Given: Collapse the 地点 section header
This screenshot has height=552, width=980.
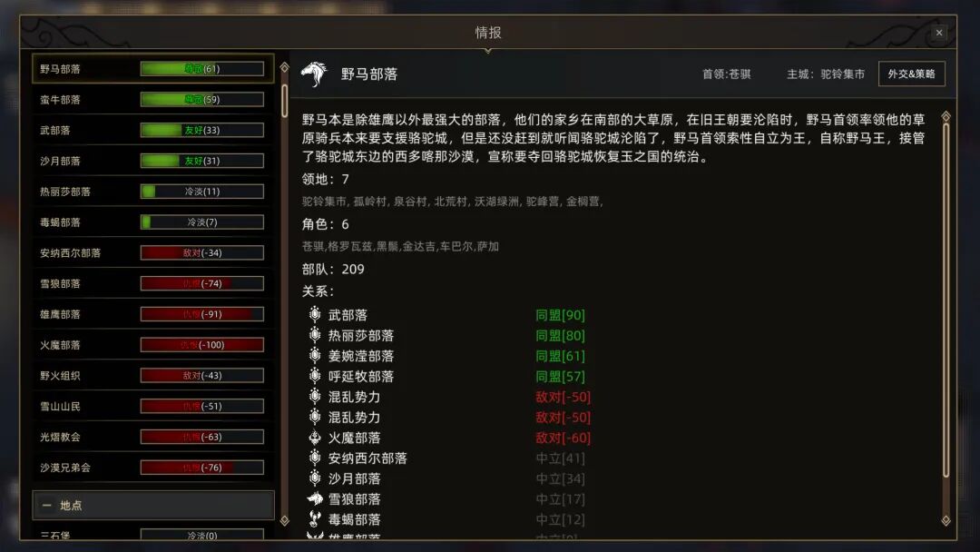Looking at the screenshot, I should tap(153, 505).
